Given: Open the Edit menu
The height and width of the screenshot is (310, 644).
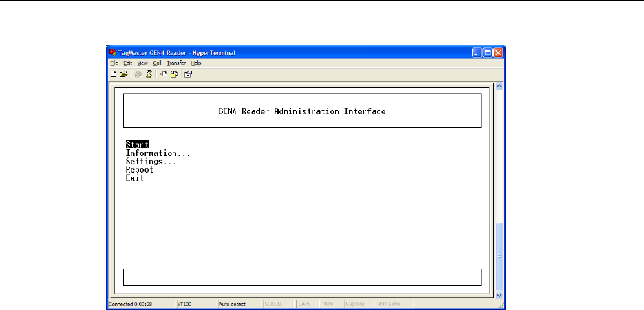Looking at the screenshot, I should tap(128, 63).
